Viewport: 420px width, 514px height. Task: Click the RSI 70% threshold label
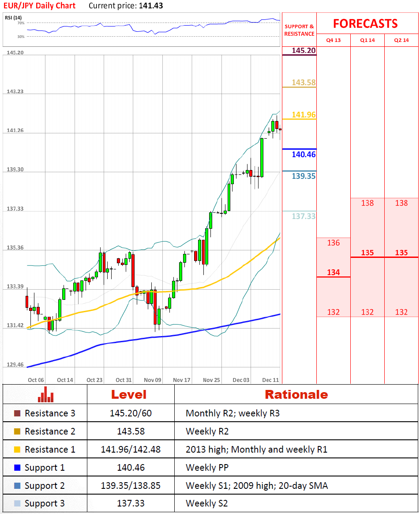(x=21, y=23)
